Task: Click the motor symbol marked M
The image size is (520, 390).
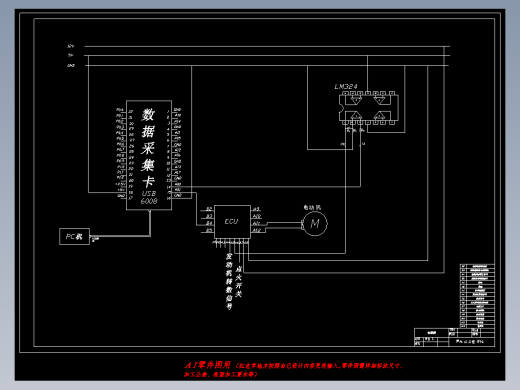Action: (x=315, y=224)
